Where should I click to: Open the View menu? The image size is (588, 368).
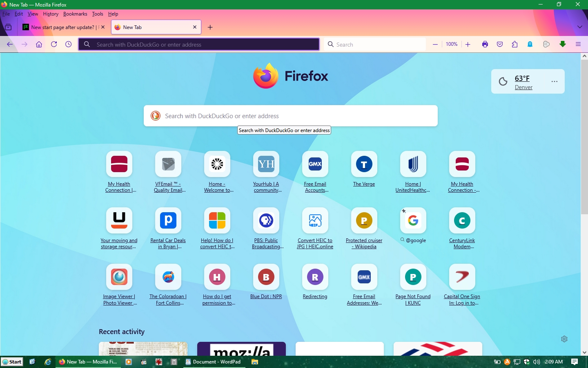33,14
